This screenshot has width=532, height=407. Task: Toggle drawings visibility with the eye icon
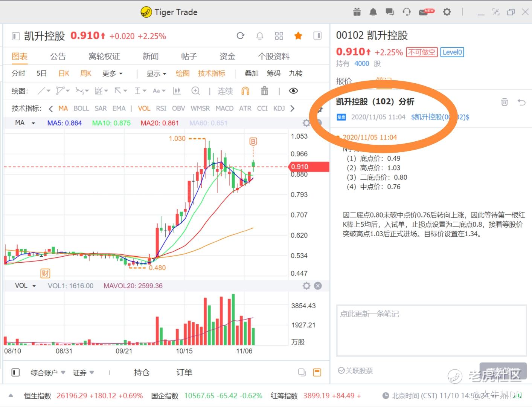pos(294,91)
